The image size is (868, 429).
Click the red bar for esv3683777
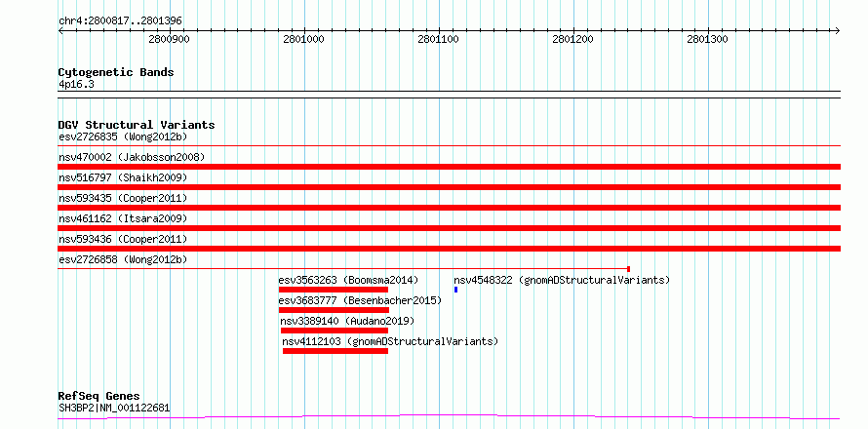334,310
